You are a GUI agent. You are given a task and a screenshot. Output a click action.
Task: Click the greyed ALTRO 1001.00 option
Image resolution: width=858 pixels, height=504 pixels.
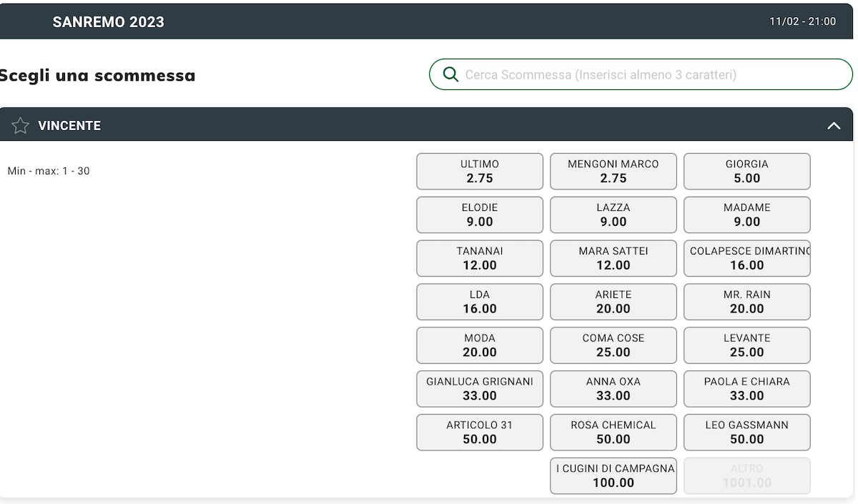pyautogui.click(x=747, y=476)
